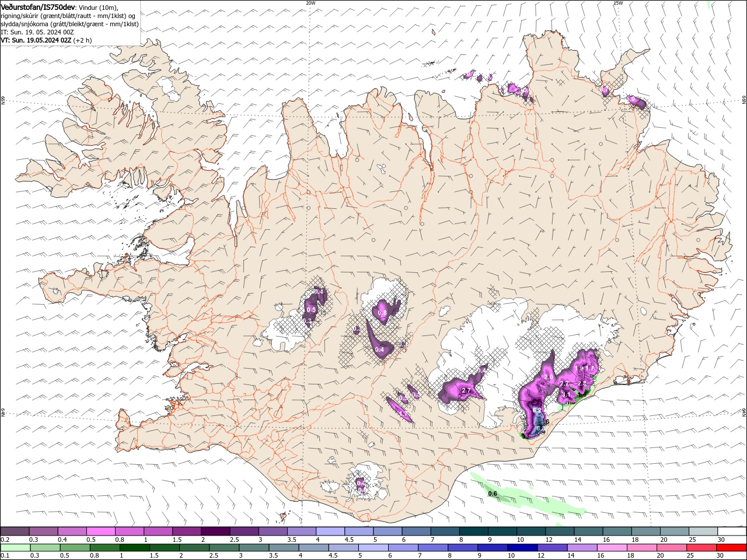Select the magenta swatch labeled 1.5 in the purple legend

pos(187,531)
